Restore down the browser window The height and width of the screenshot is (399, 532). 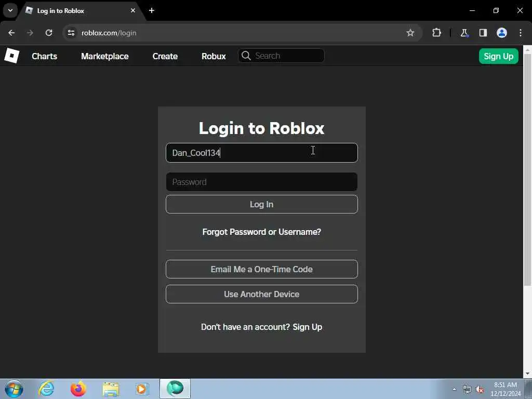coord(496,10)
